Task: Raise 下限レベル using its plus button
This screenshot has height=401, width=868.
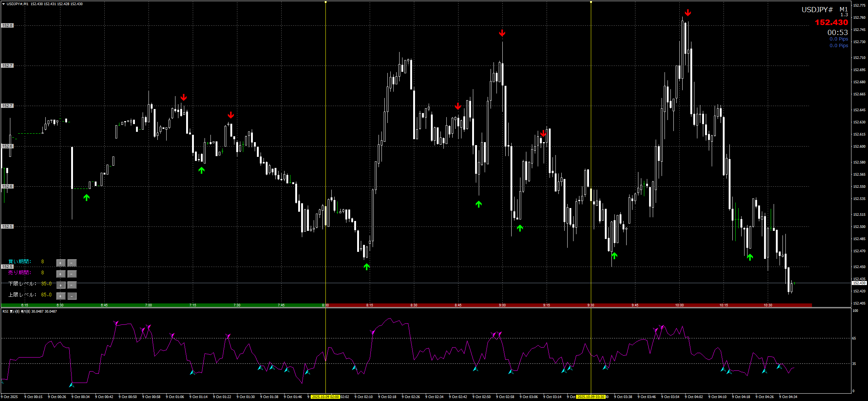Action: pyautogui.click(x=60, y=285)
